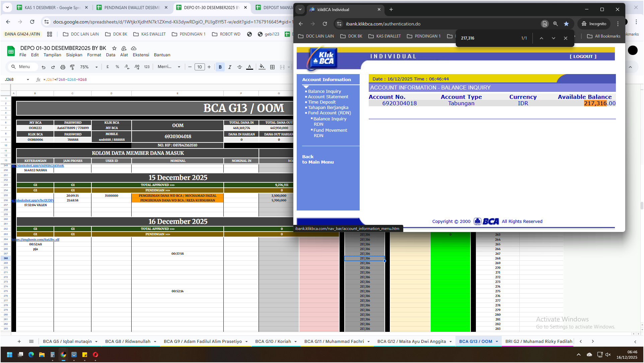Open the 75% zoom dropdown
Image resolution: width=644 pixels, height=363 pixels.
(x=89, y=67)
